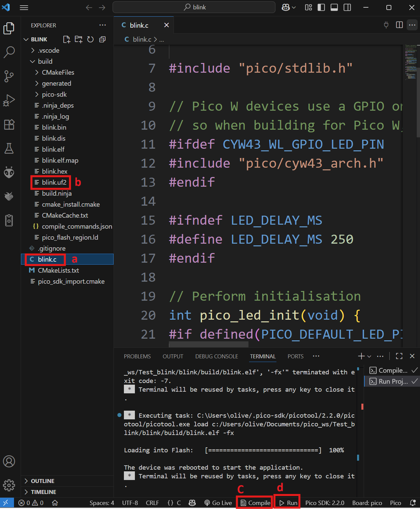Open the Source Control view

click(9, 76)
